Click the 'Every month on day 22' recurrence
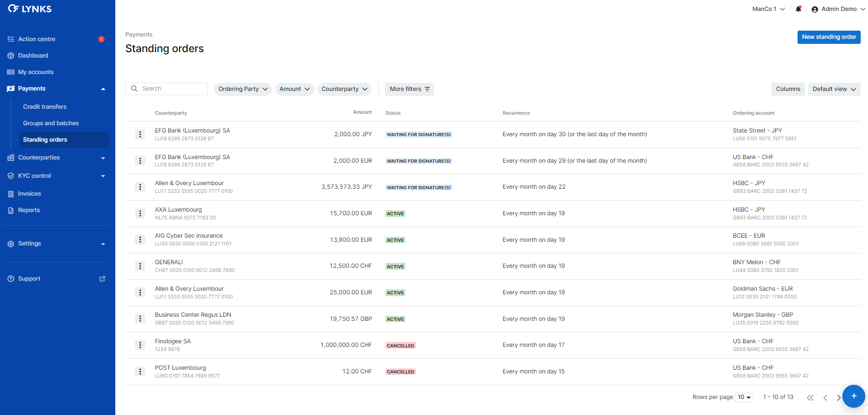 tap(534, 187)
